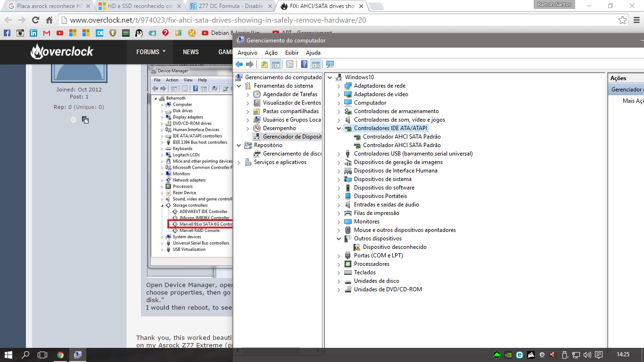
Task: Open the Instagram bookmark icon
Action: [20, 33]
